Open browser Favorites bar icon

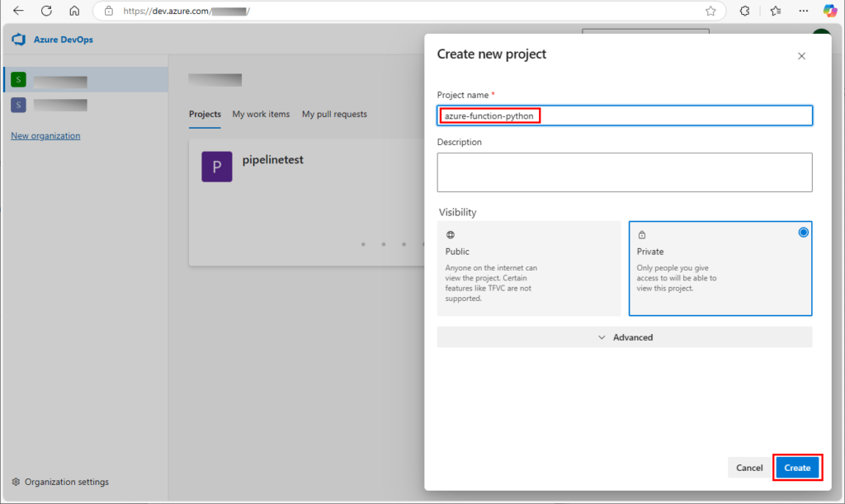pyautogui.click(x=774, y=11)
